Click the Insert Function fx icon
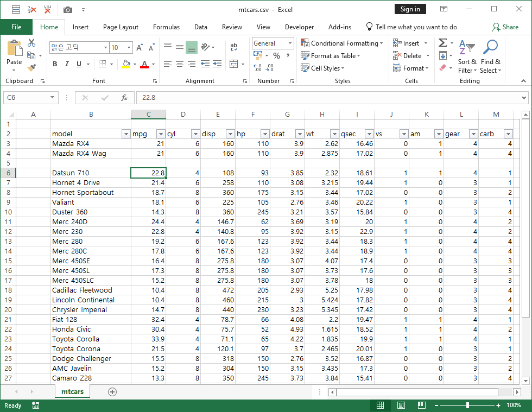The image size is (532, 412). point(124,98)
